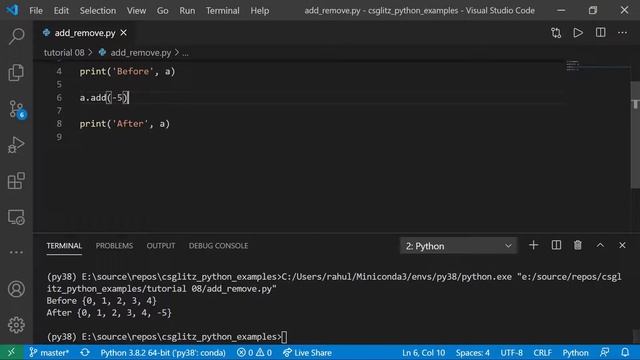Screen dimensions: 640x360
Task: Open Source Control view with badge
Action: point(17,109)
